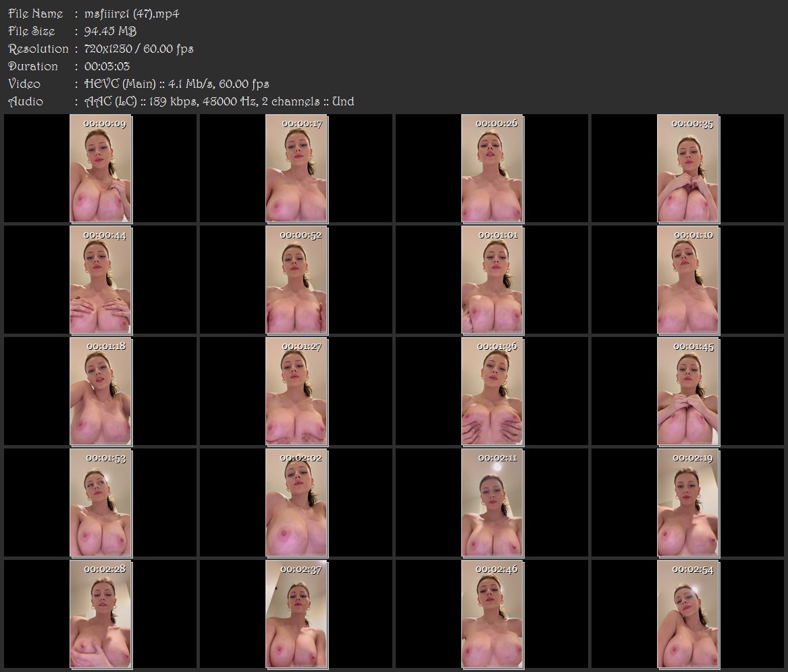Choose the thumbnail stamped 00:02:28

pos(101,615)
